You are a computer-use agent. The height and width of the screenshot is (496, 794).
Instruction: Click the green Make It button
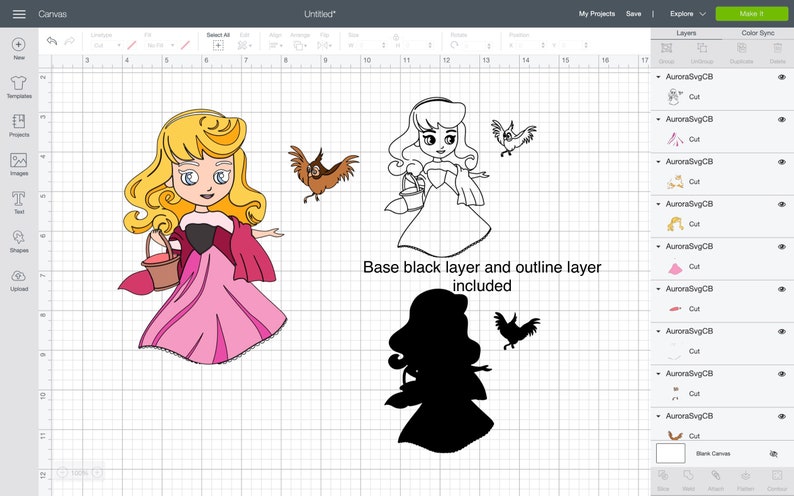click(x=751, y=14)
